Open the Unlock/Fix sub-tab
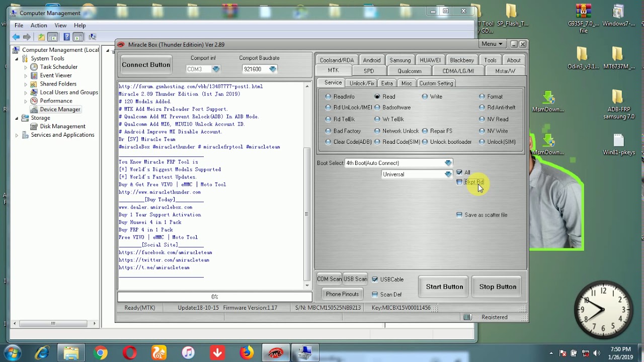This screenshot has width=644, height=362. (362, 83)
